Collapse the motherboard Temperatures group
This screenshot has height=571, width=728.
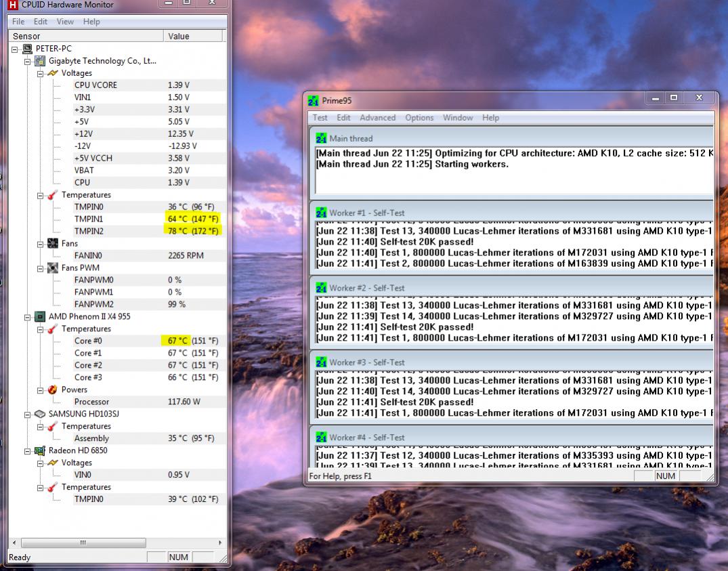click(x=41, y=196)
